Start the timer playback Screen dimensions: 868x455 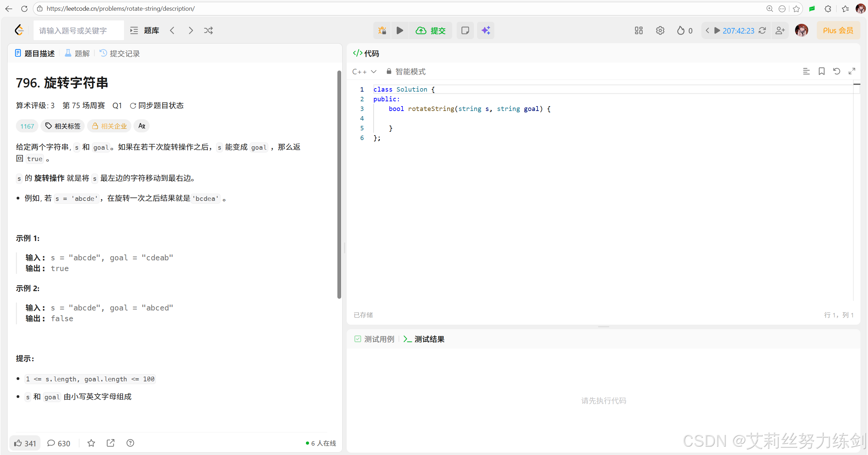click(717, 30)
